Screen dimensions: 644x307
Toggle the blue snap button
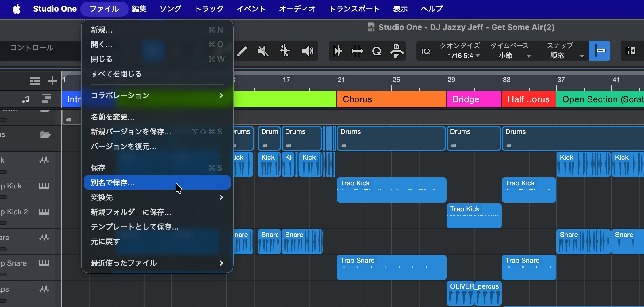coord(600,51)
